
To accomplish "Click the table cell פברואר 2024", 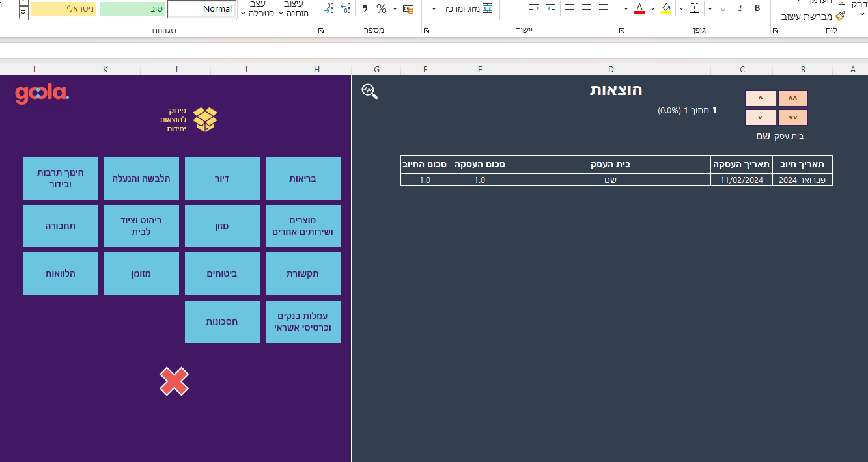I will pos(802,180).
